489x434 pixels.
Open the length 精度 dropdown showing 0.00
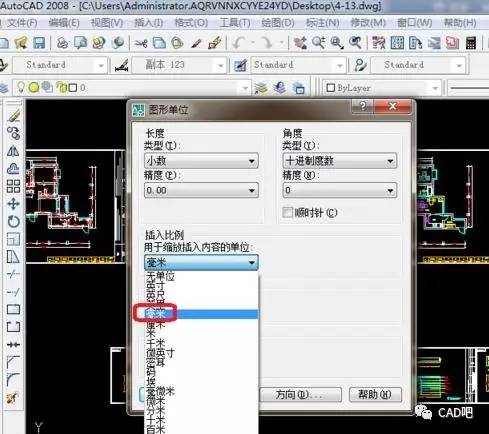(x=201, y=190)
